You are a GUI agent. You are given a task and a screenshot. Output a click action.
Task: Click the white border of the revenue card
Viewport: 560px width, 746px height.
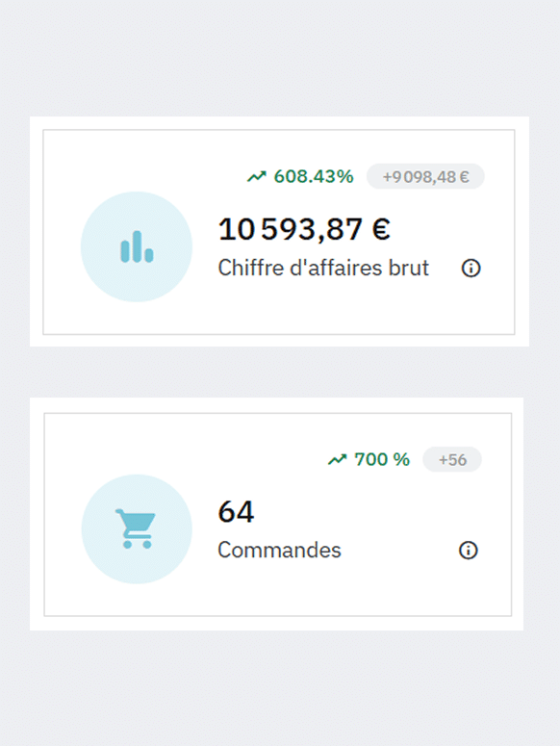tap(280, 123)
